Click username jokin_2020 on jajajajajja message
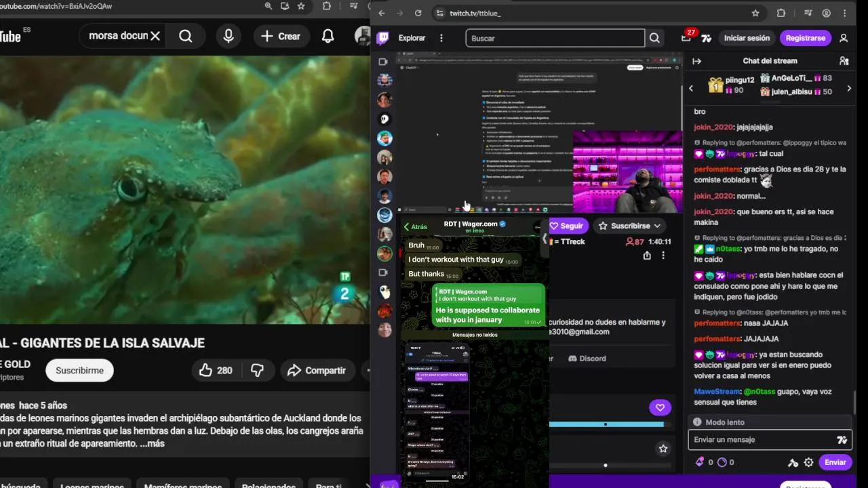868x488 pixels. [713, 127]
